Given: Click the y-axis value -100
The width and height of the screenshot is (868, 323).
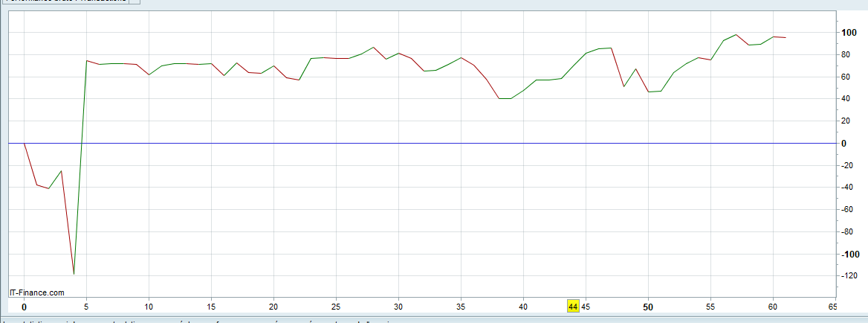Looking at the screenshot, I should click(849, 255).
